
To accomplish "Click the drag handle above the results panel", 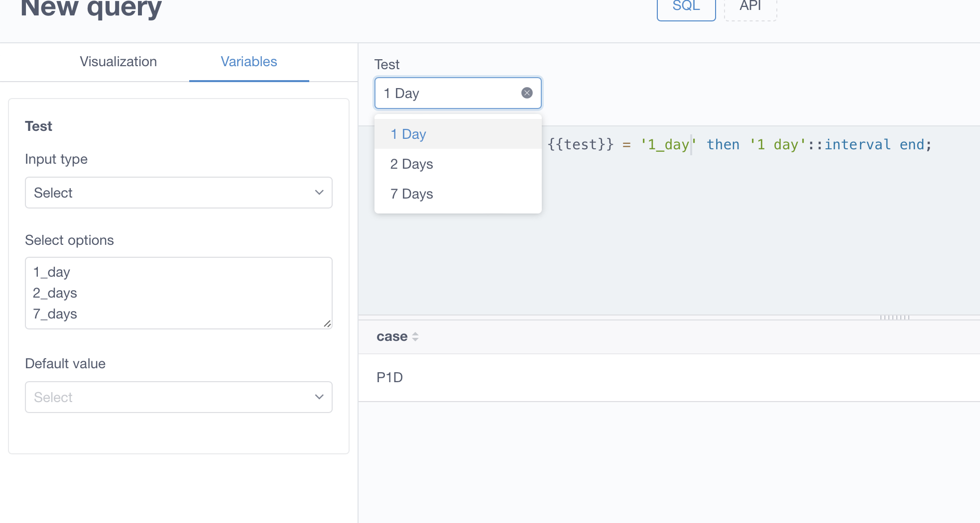I will pos(896,316).
